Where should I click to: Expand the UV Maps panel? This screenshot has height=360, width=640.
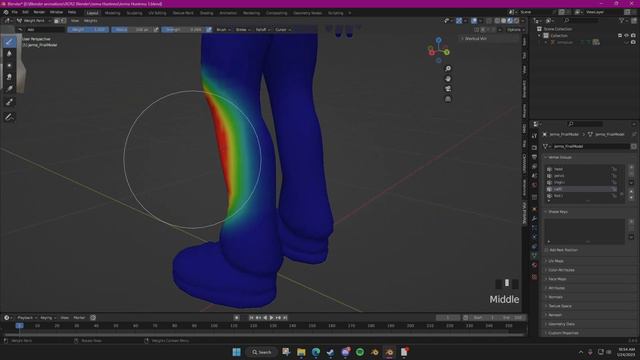[x=556, y=261]
